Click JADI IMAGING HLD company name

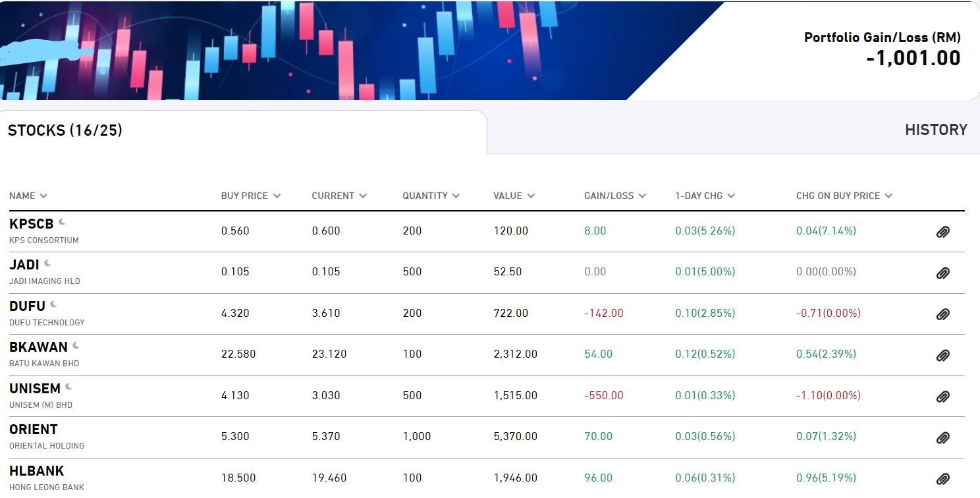coord(45,281)
